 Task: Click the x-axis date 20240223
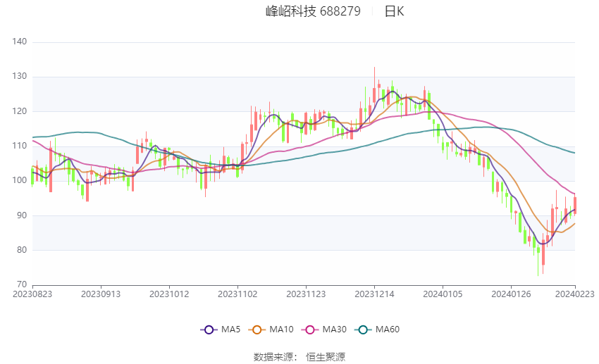[x=575, y=294]
